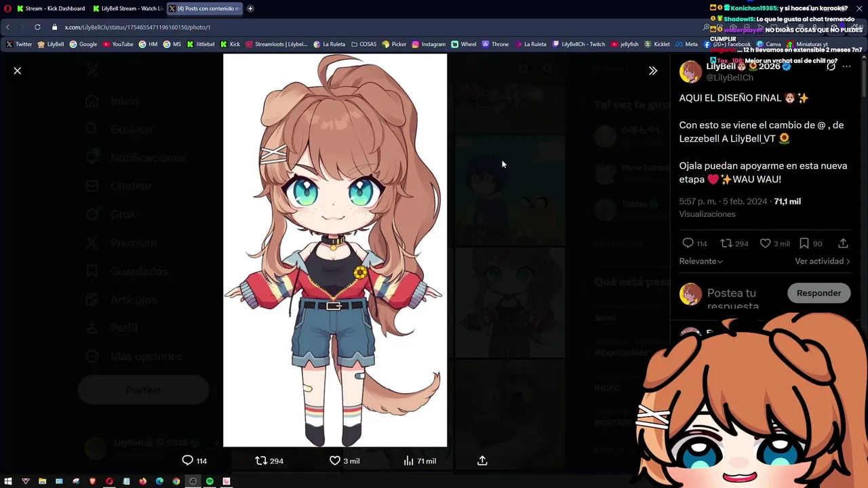Open the LilyBellCh - Twitch bookmark
The image size is (868, 488).
pos(578,44)
